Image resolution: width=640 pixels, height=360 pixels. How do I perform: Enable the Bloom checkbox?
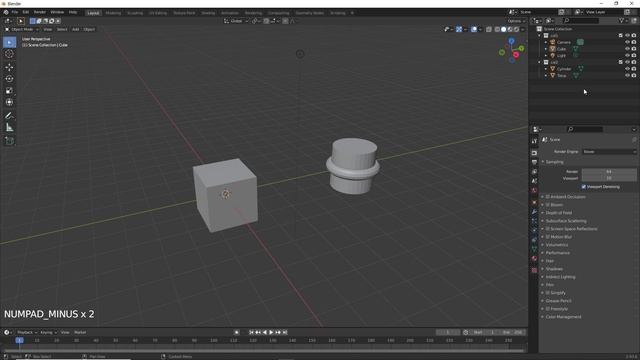pyautogui.click(x=548, y=205)
